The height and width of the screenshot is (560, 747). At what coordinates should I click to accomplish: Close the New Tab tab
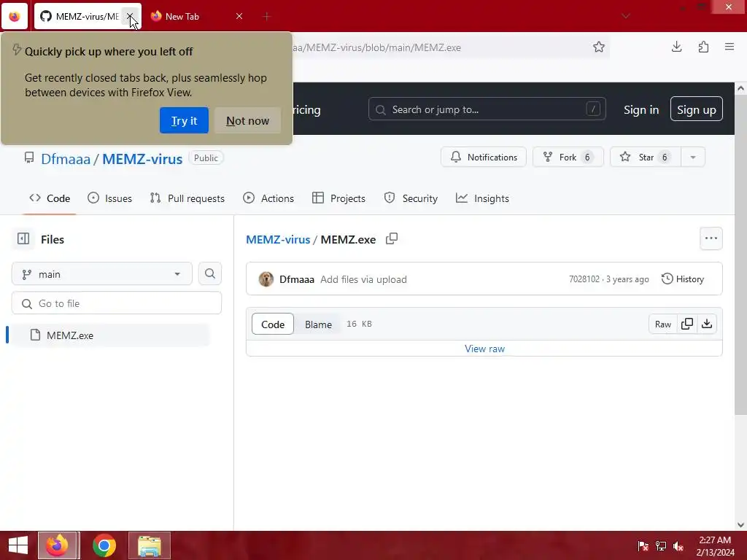tap(239, 16)
